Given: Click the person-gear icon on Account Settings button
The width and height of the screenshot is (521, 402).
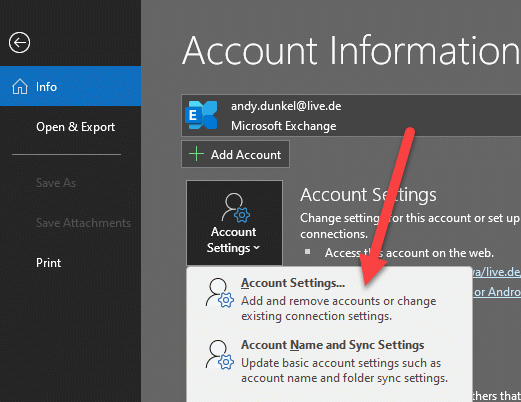Looking at the screenshot, I should coord(236,208).
